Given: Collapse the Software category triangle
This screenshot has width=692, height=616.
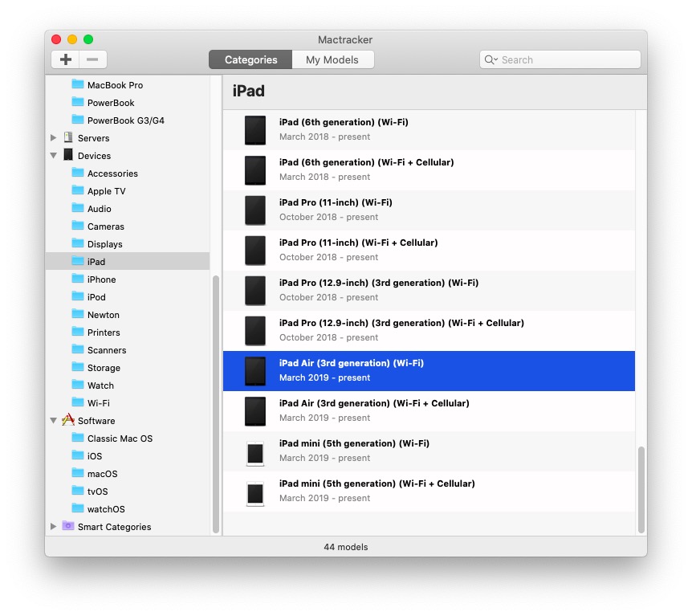Looking at the screenshot, I should pyautogui.click(x=54, y=420).
